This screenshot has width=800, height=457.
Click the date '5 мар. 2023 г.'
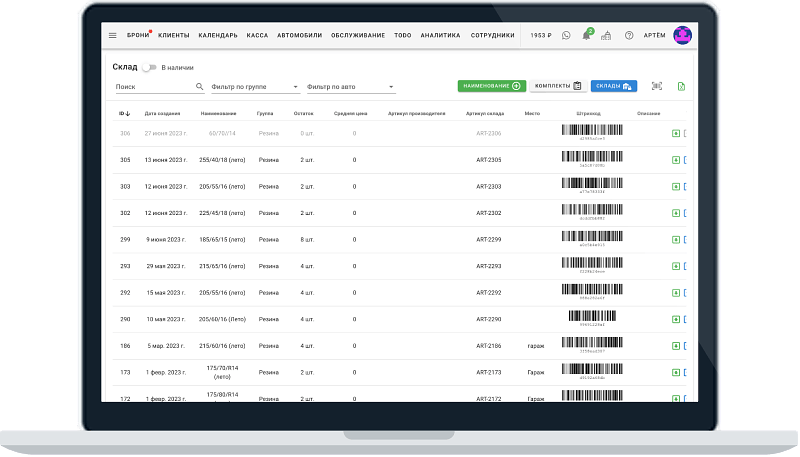[166, 345]
